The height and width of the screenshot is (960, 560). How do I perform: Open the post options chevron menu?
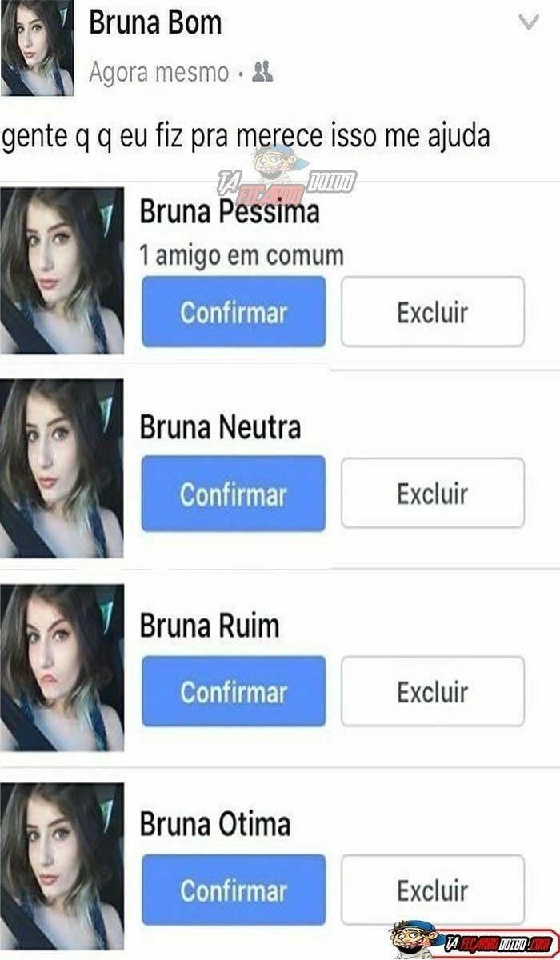pos(529,22)
